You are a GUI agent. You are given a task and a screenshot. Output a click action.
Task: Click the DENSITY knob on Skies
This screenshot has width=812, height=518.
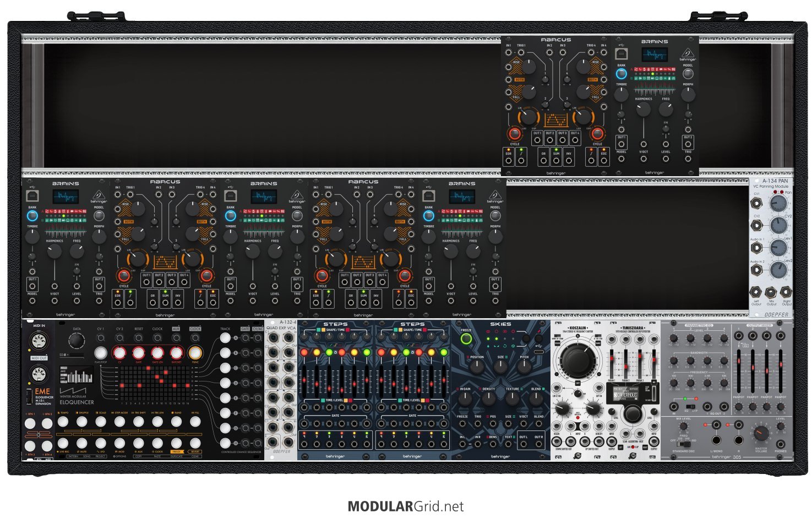[489, 399]
